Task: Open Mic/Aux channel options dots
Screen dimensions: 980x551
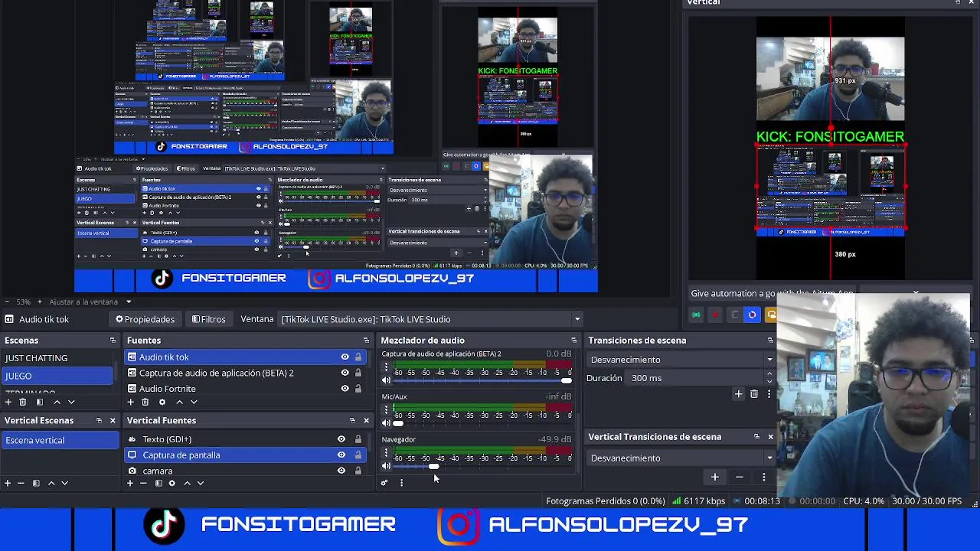Action: pyautogui.click(x=386, y=411)
